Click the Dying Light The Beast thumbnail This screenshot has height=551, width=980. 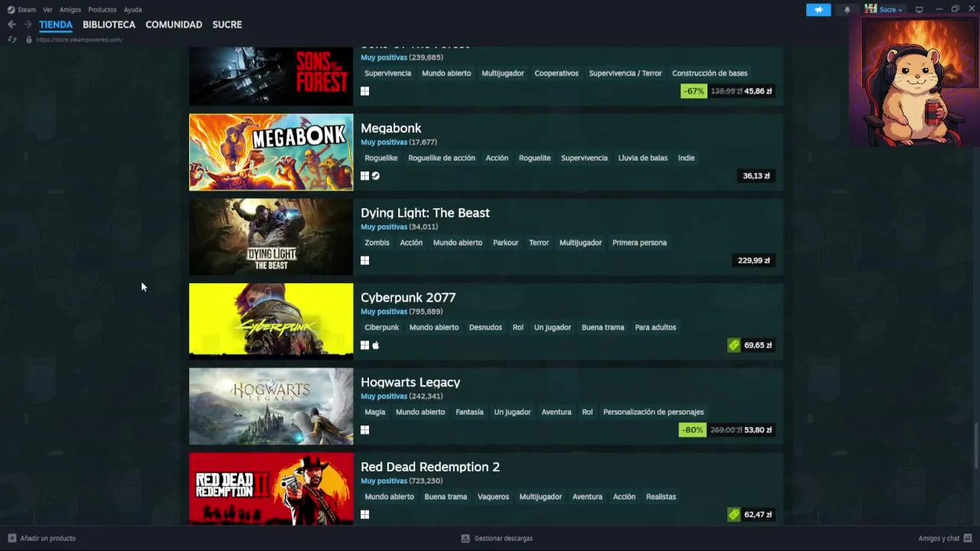[271, 236]
